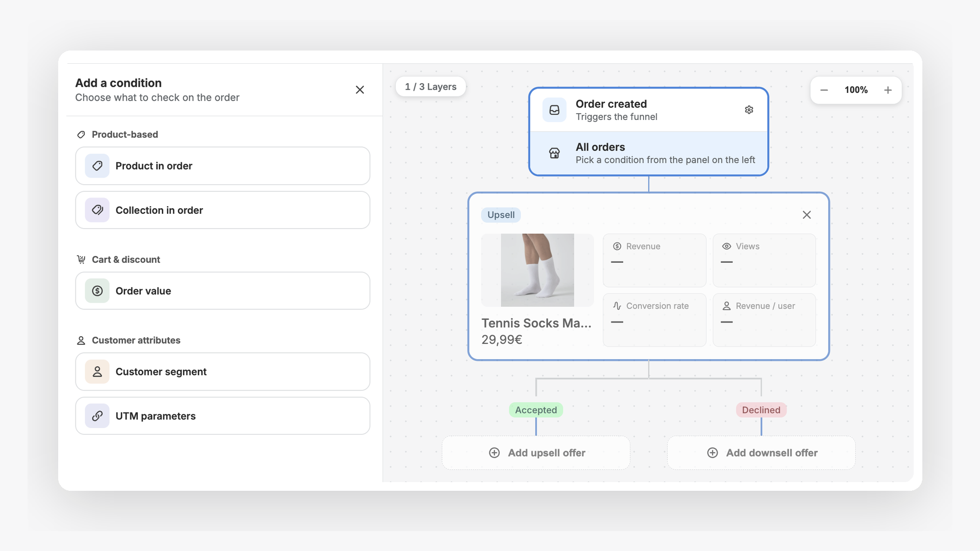Remove the Upsell card with X
Screen dimensions: 980x551
click(806, 215)
